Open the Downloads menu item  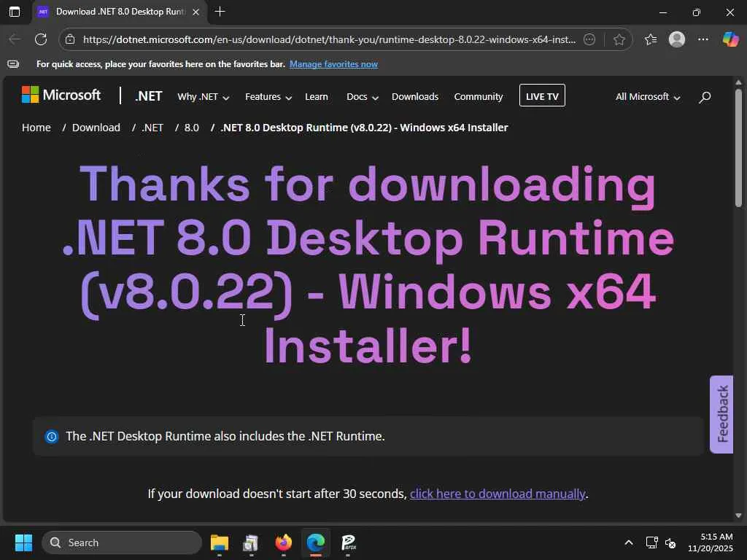[415, 97]
